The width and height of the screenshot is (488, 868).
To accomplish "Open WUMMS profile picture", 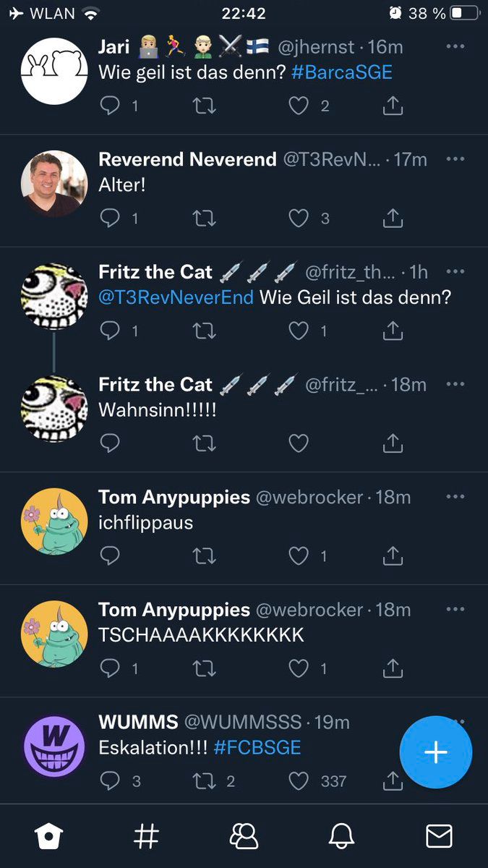I will coord(54,745).
